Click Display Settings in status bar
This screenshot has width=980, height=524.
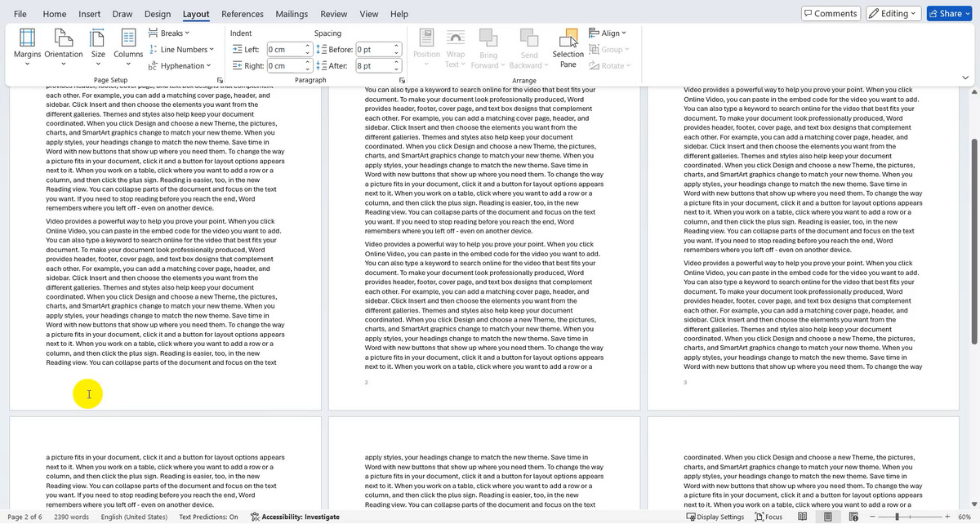point(716,517)
